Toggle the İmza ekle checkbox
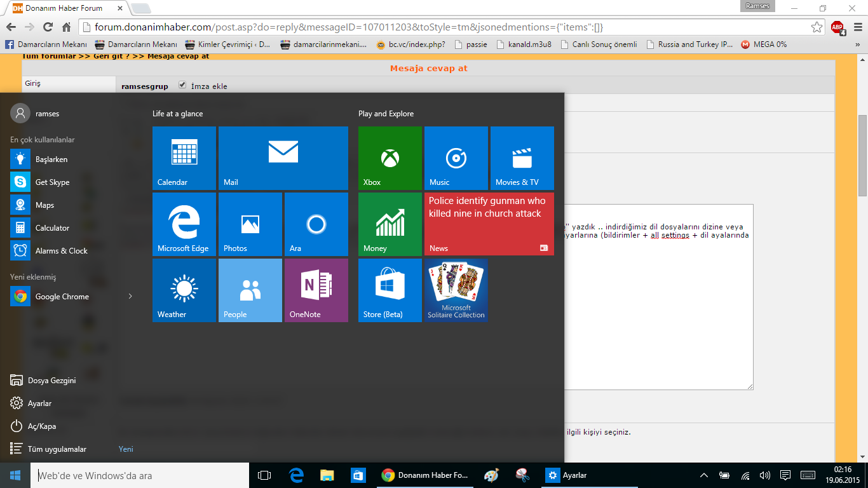Viewport: 868px width, 488px height. pos(182,85)
